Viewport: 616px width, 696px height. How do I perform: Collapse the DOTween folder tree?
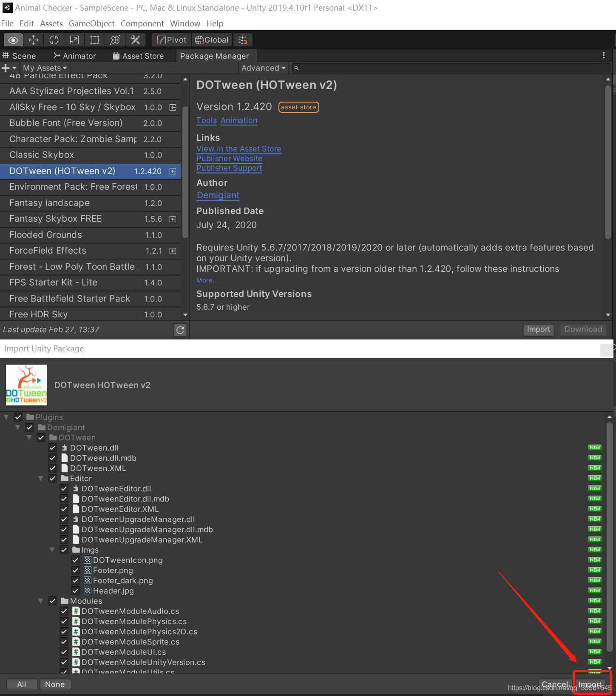tap(29, 437)
